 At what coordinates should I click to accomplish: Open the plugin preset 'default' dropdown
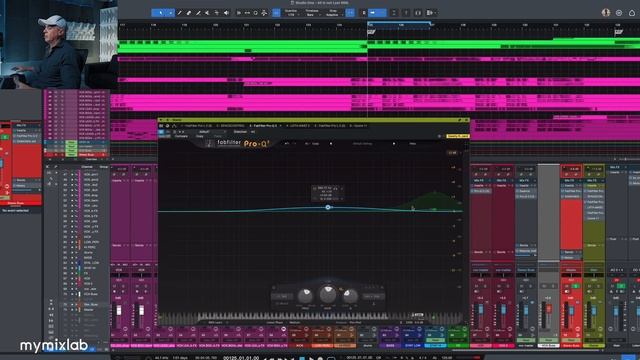tap(212, 132)
